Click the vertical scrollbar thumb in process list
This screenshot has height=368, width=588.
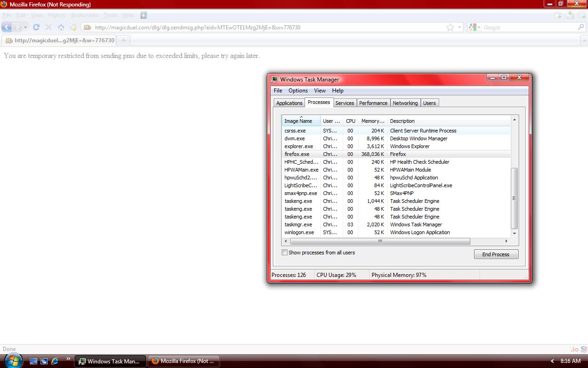pos(514,198)
